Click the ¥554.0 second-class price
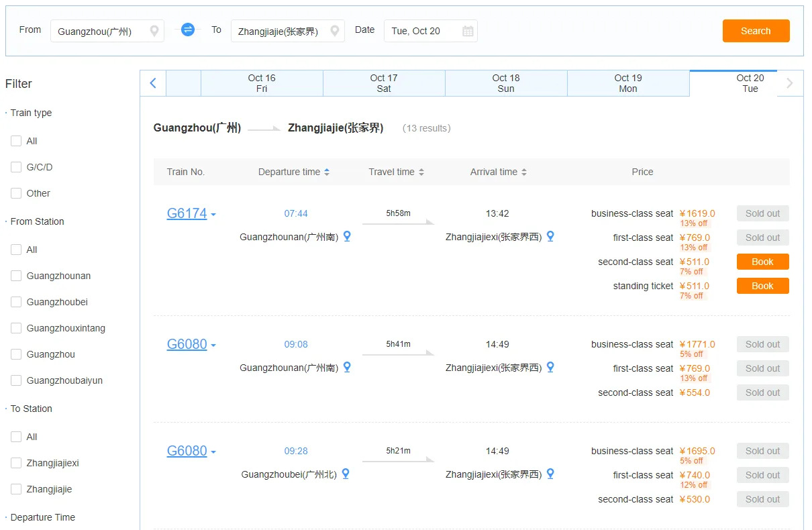Screen dimensions: 812x530 [x=695, y=392]
